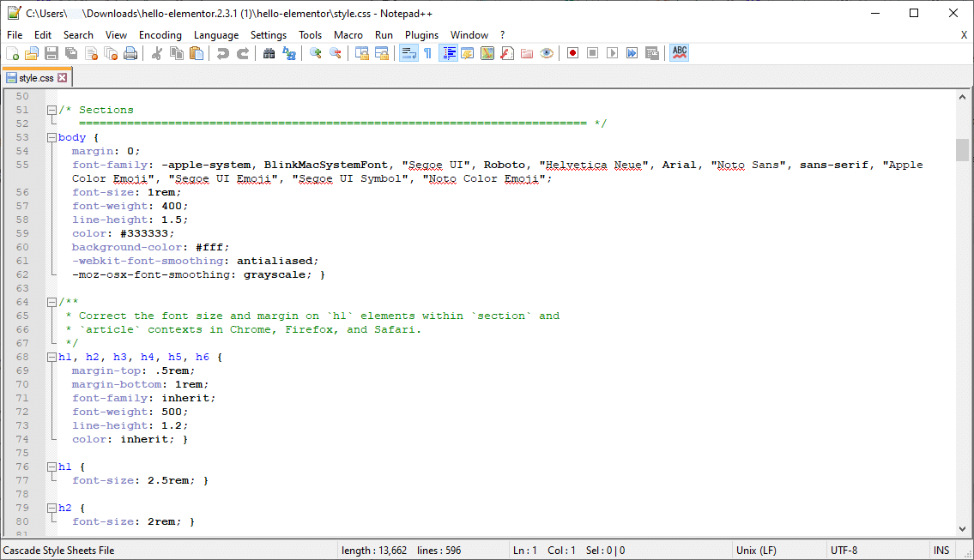Start macro recording with the record icon

pyautogui.click(x=572, y=52)
